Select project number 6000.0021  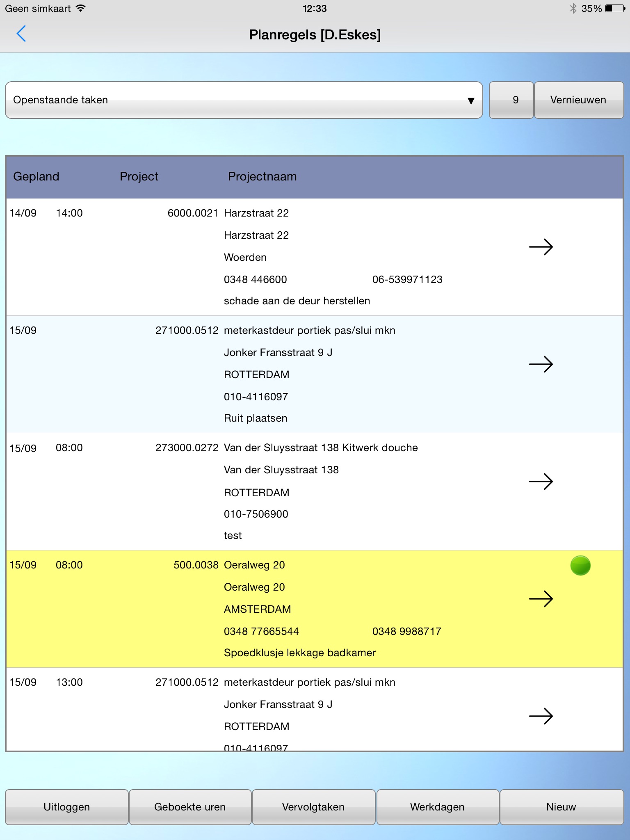click(x=193, y=213)
